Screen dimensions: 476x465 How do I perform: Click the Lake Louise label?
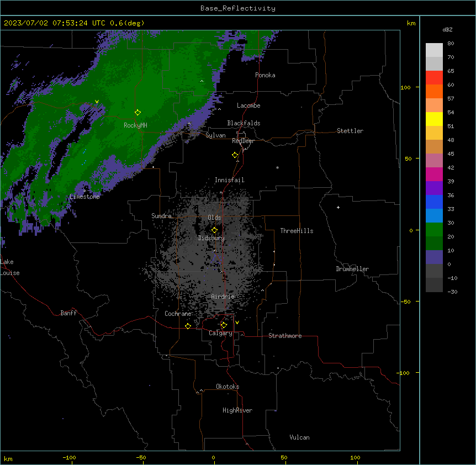pyautogui.click(x=10, y=267)
